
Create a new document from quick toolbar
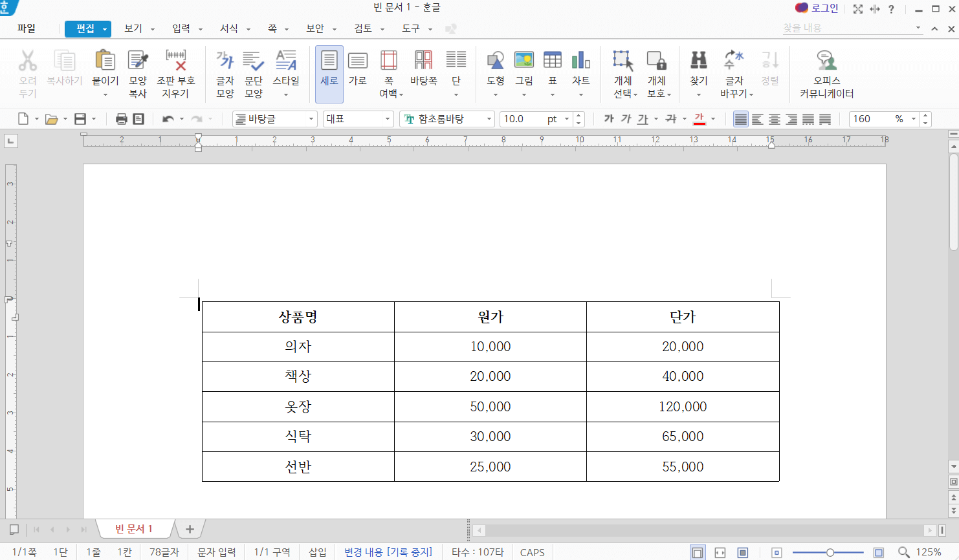pos(23,119)
